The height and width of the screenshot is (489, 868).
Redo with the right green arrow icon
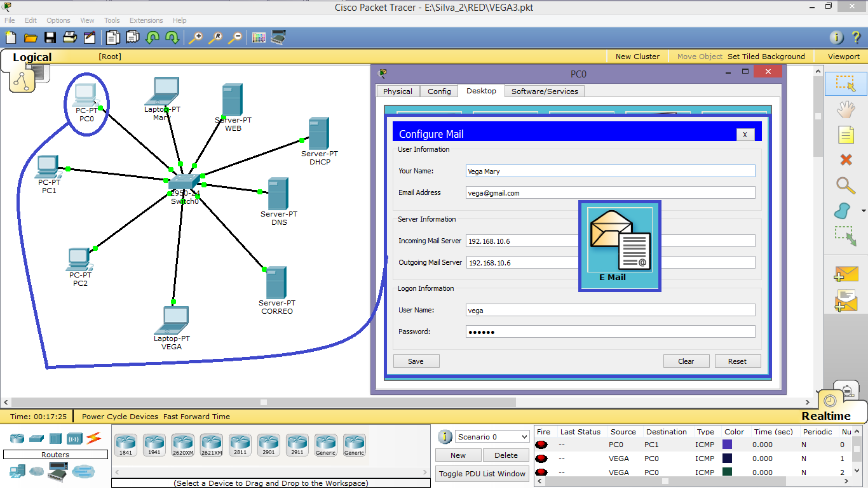point(172,37)
